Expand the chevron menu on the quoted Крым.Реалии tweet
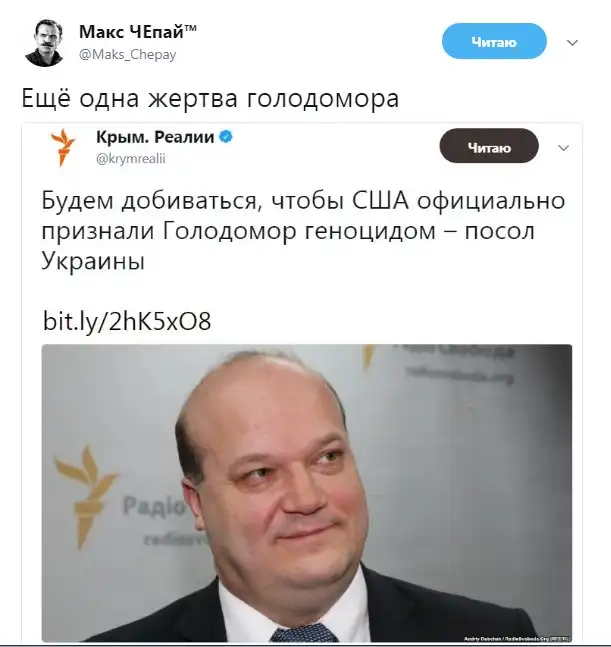Image resolution: width=611 pixels, height=647 pixels. (x=564, y=148)
